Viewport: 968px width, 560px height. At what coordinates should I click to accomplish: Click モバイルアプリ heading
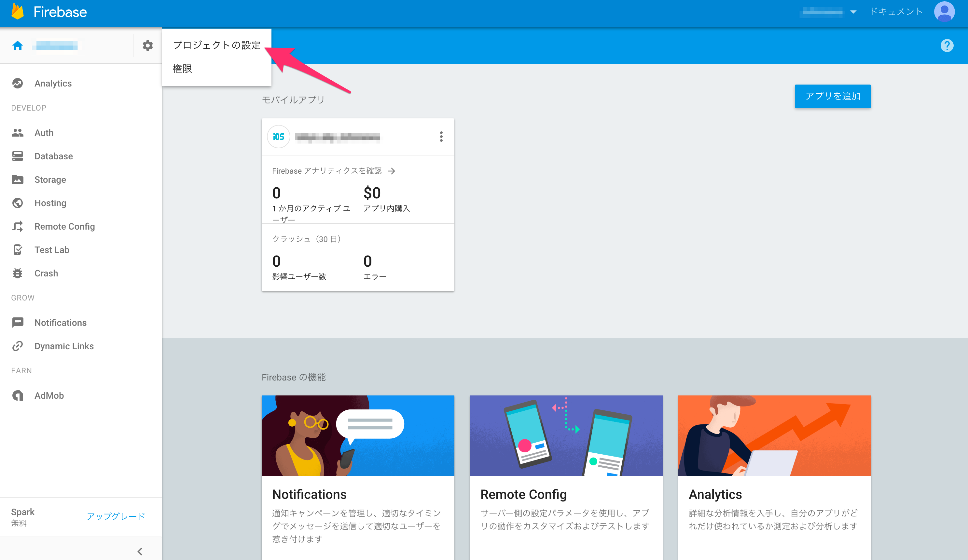[x=293, y=100]
